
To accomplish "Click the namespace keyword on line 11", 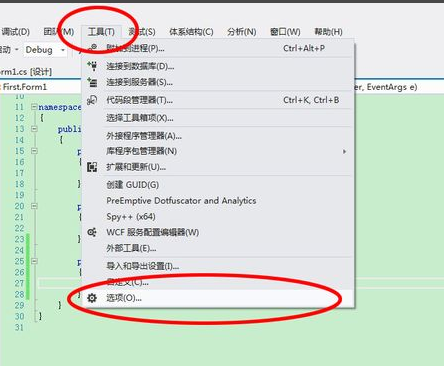I will 60,107.
